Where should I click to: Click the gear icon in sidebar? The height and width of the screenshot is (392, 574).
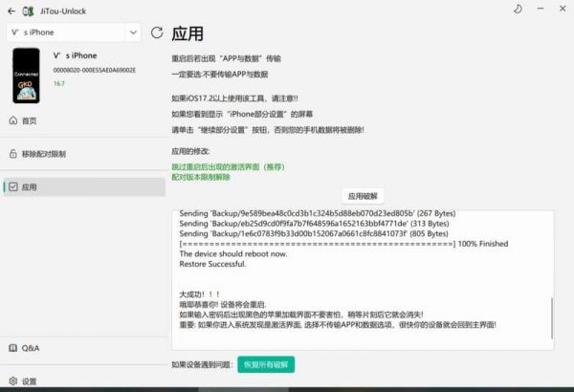pyautogui.click(x=13, y=381)
